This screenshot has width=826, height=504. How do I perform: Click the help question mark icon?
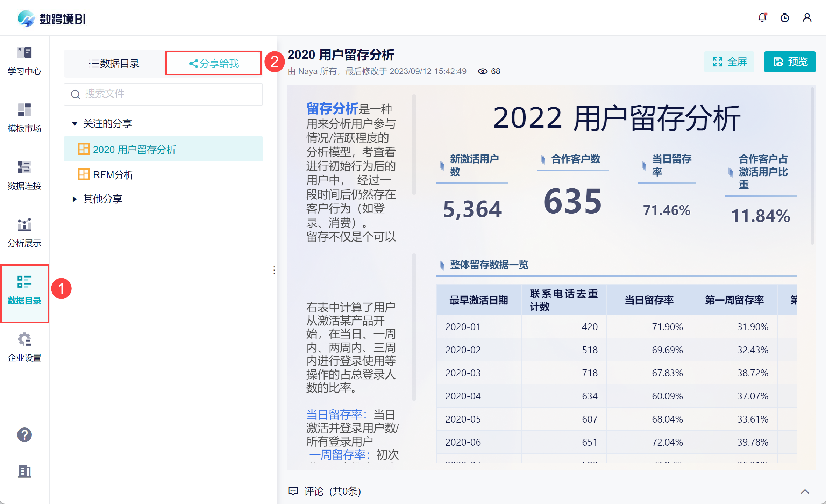(24, 435)
